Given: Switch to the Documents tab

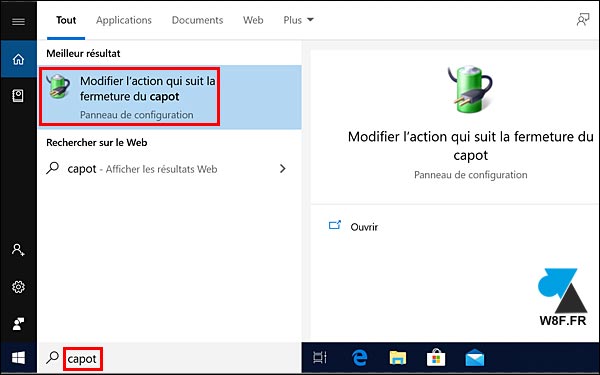Looking at the screenshot, I should (197, 20).
